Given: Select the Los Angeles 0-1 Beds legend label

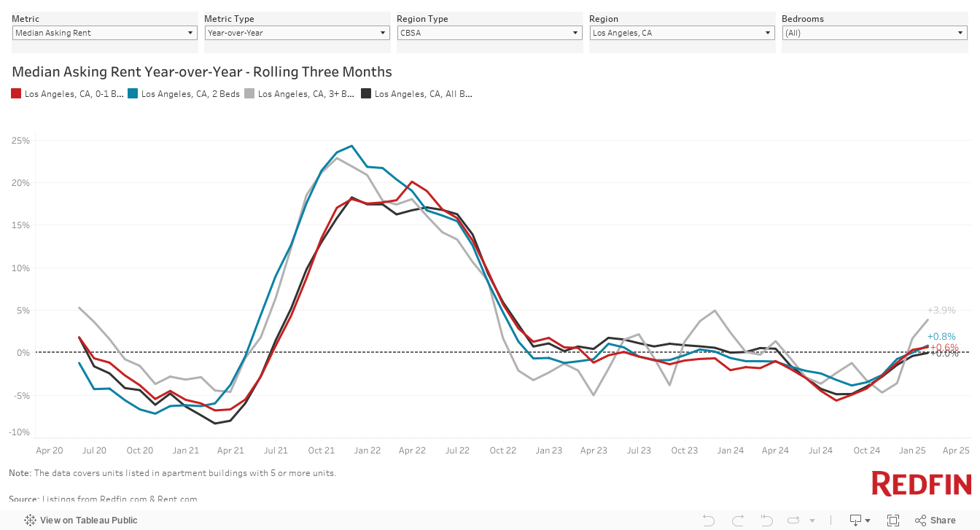Looking at the screenshot, I should click(x=74, y=93).
